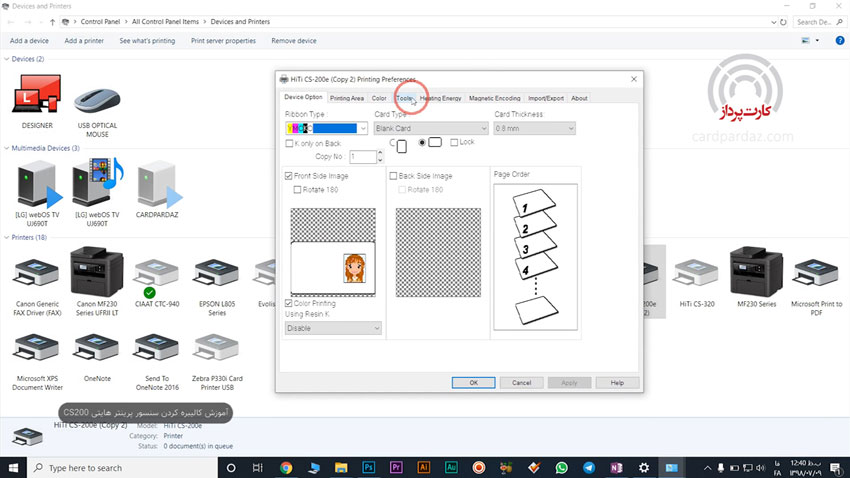Screen dimensions: 850x478
Task: Open File Explorer from the taskbar
Action: [341, 468]
